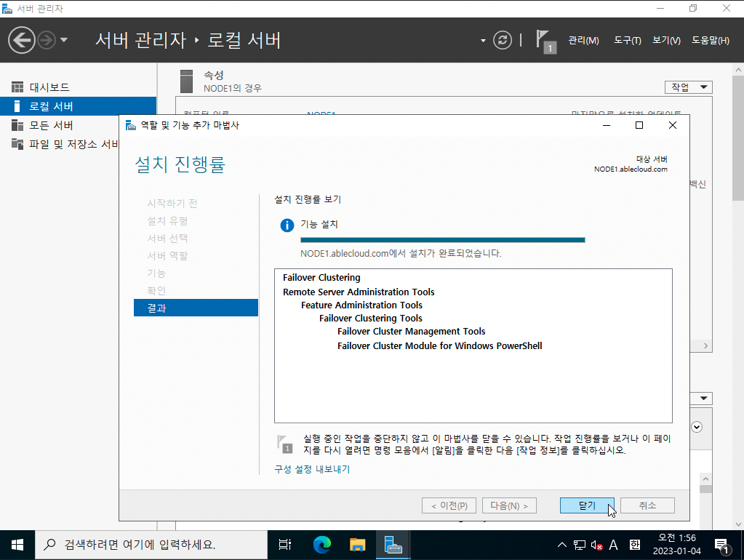Select the 확인 step in wizard sidebar

[156, 290]
